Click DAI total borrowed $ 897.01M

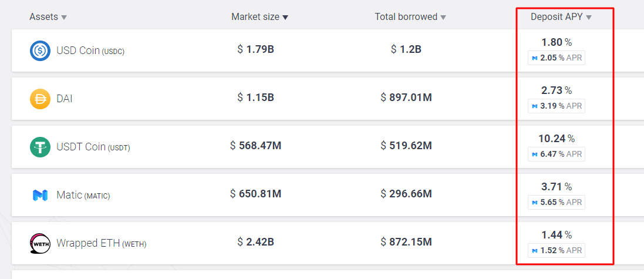pyautogui.click(x=406, y=98)
